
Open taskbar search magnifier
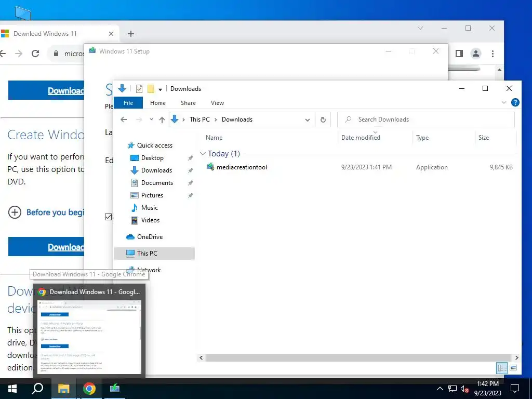coord(37,389)
